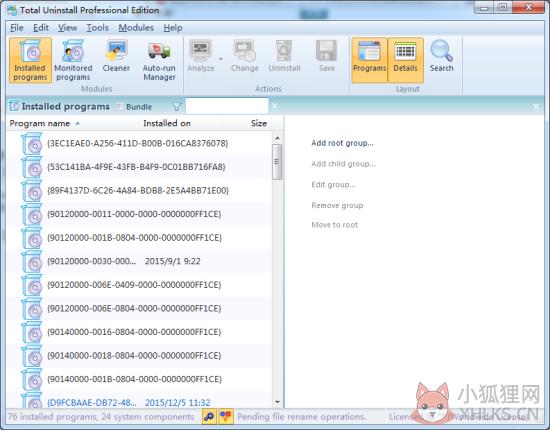This screenshot has width=550, height=430.
Task: Click the Uninstall action icon
Action: point(284,51)
